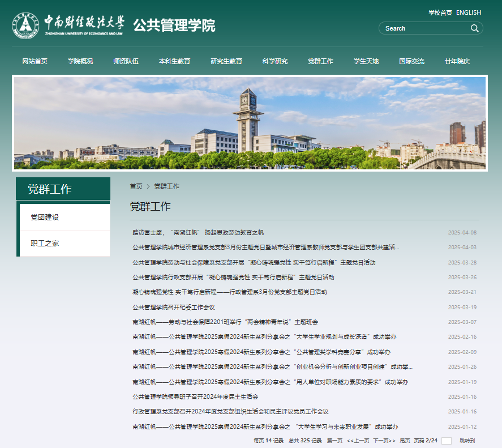Go to 学校首页 link
The image size is (502, 448).
click(440, 12)
